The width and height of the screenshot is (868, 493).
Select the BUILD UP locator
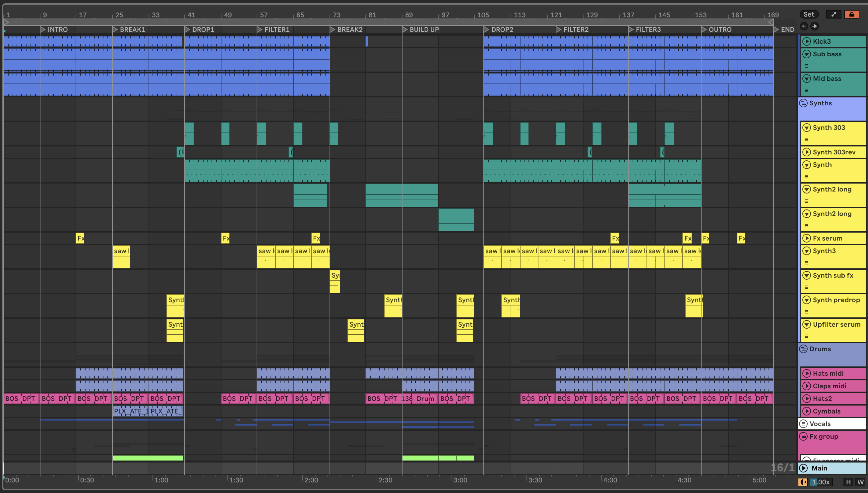(421, 29)
